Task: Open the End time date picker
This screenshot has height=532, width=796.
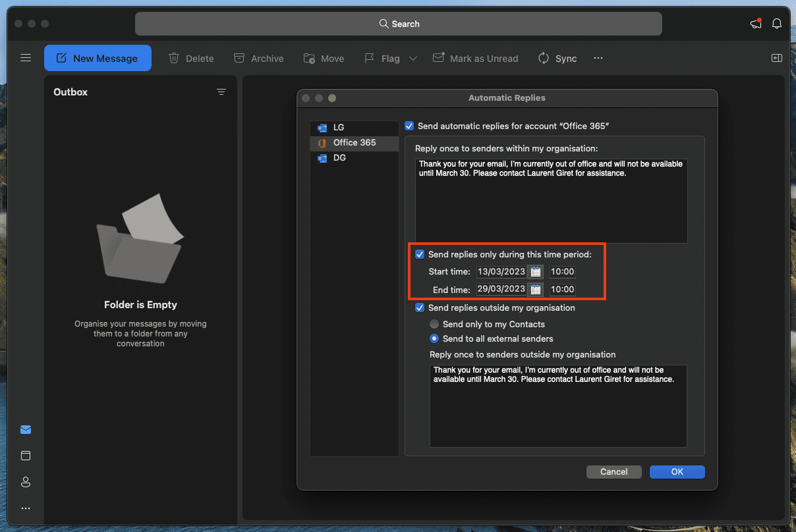Action: pos(536,289)
